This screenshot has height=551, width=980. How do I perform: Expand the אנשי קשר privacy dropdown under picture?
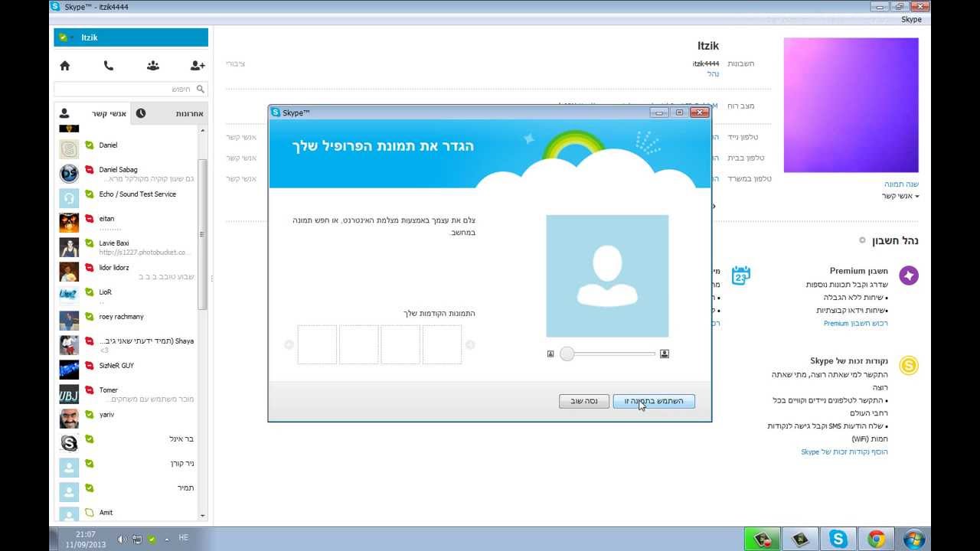coord(900,197)
